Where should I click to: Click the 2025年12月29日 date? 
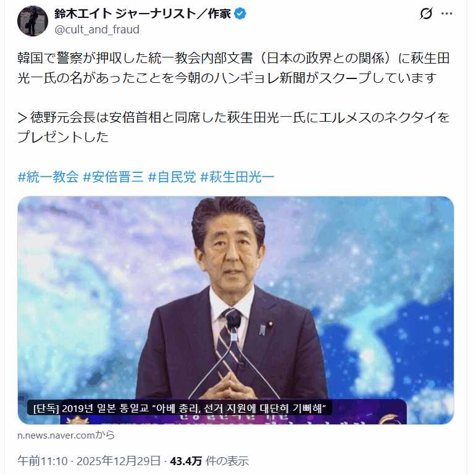click(119, 461)
